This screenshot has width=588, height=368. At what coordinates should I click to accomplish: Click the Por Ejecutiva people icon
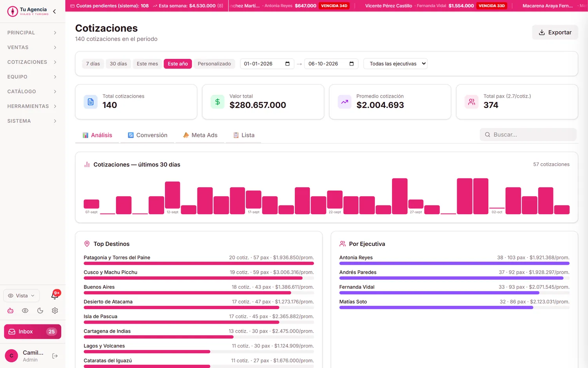pyautogui.click(x=343, y=244)
